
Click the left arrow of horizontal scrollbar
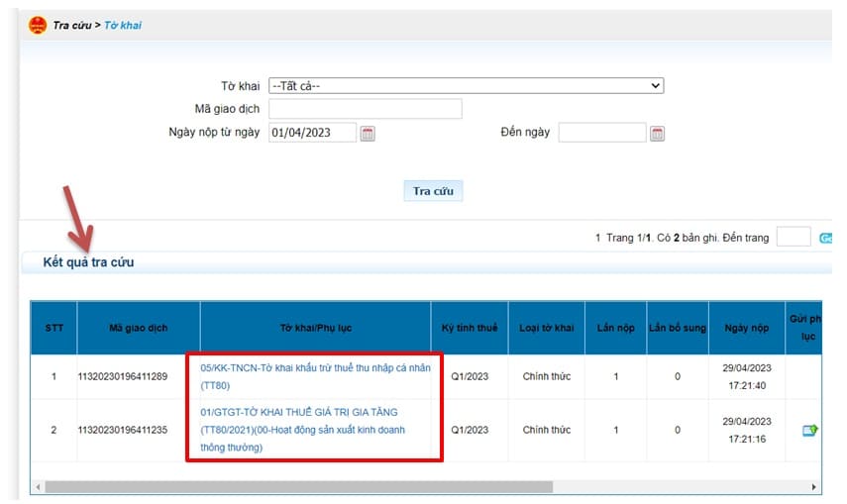37,487
